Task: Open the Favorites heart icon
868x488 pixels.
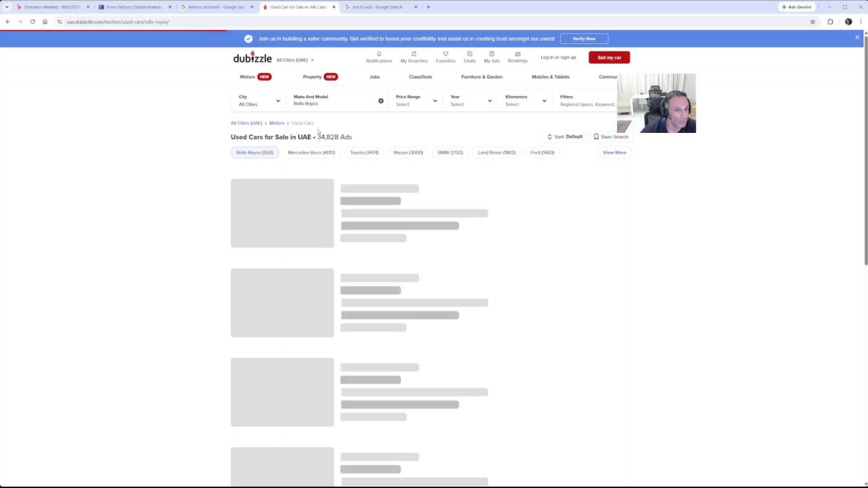Action: (x=446, y=57)
